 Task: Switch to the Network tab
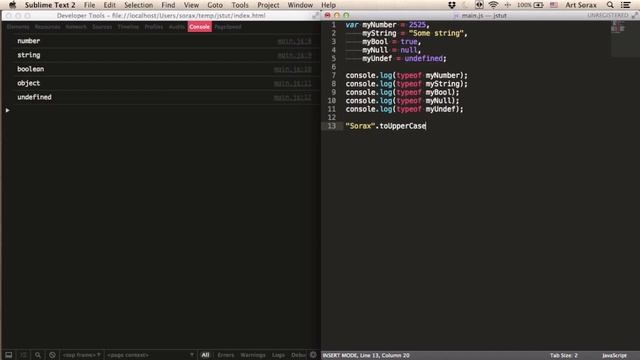(x=76, y=27)
